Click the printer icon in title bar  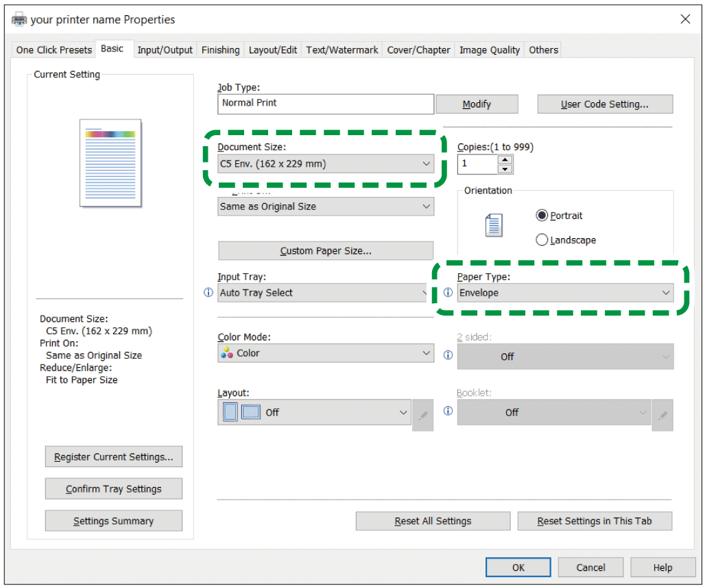pyautogui.click(x=20, y=20)
